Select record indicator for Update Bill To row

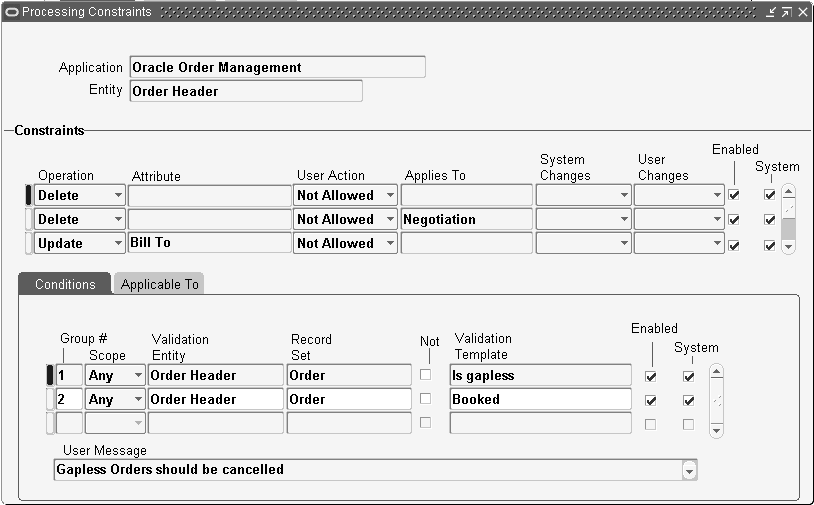pyautogui.click(x=29, y=243)
